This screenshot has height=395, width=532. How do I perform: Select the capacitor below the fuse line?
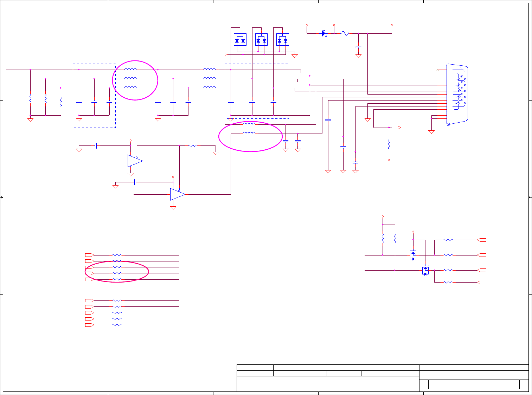(358, 47)
